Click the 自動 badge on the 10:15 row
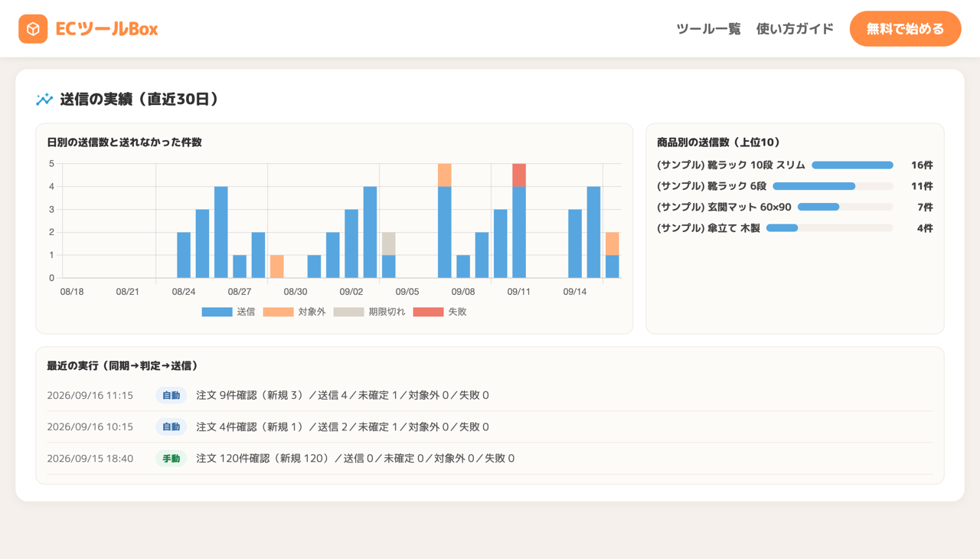The height and width of the screenshot is (559, 980). point(171,427)
